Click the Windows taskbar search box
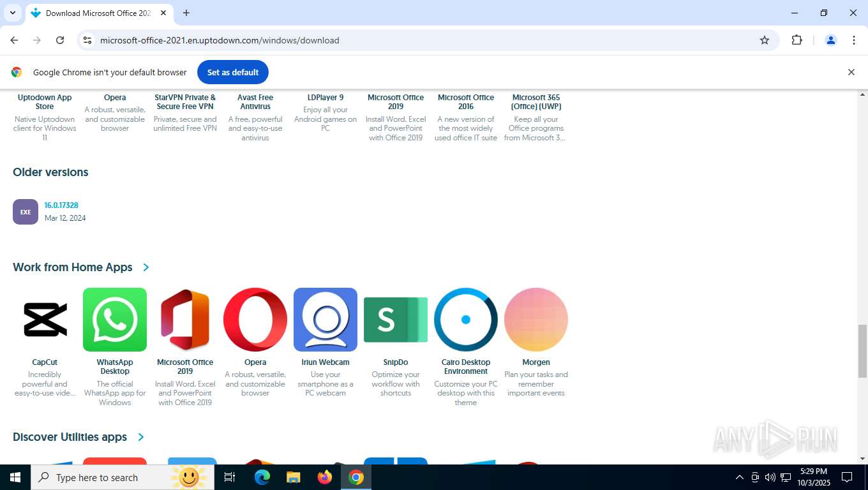Viewport: 868px width, 490px height. (x=123, y=477)
